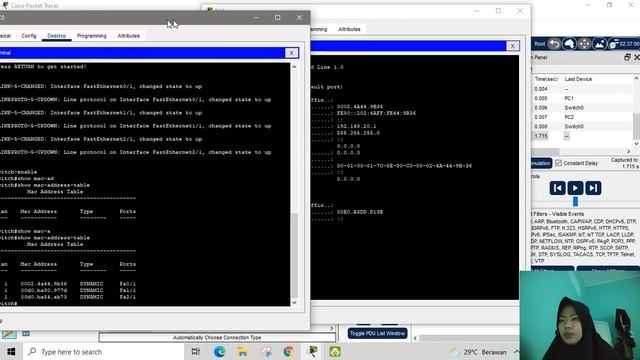Select the event row with PC2
The height and width of the screenshot is (360, 640).
[x=582, y=117]
